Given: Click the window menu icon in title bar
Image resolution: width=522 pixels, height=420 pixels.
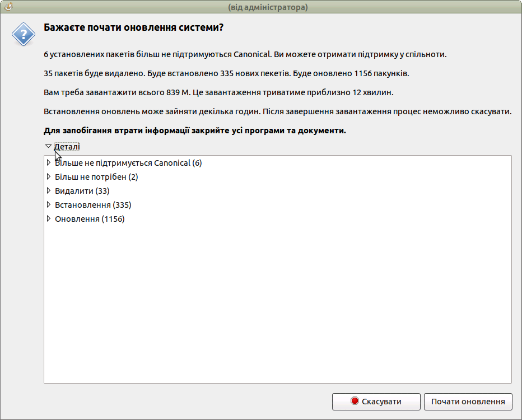Looking at the screenshot, I should (8, 7).
